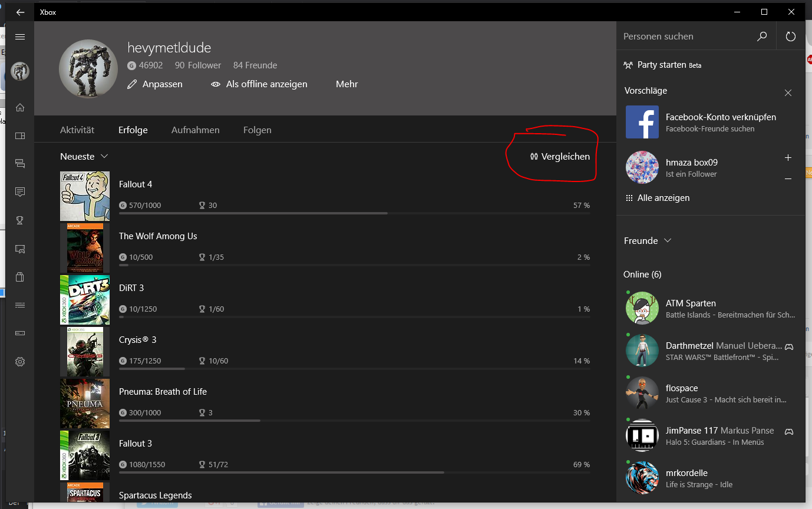Click the DiRT 3 game title
The width and height of the screenshot is (812, 509).
click(x=131, y=288)
